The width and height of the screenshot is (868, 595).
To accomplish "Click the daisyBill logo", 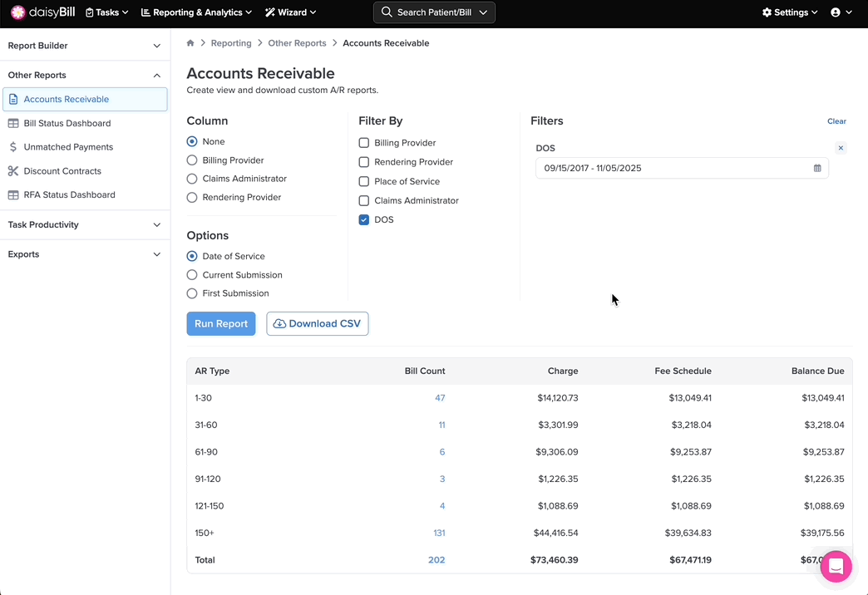I will click(42, 12).
